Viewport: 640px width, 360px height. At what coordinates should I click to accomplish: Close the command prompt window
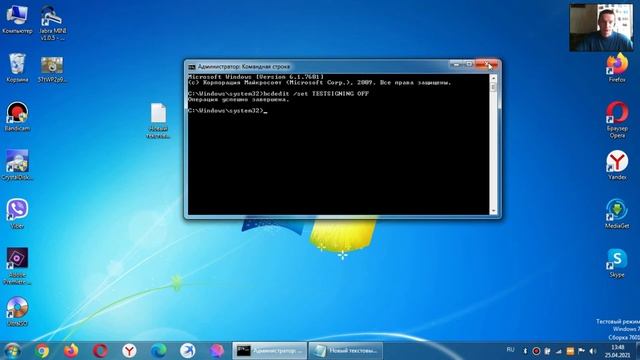(x=487, y=64)
